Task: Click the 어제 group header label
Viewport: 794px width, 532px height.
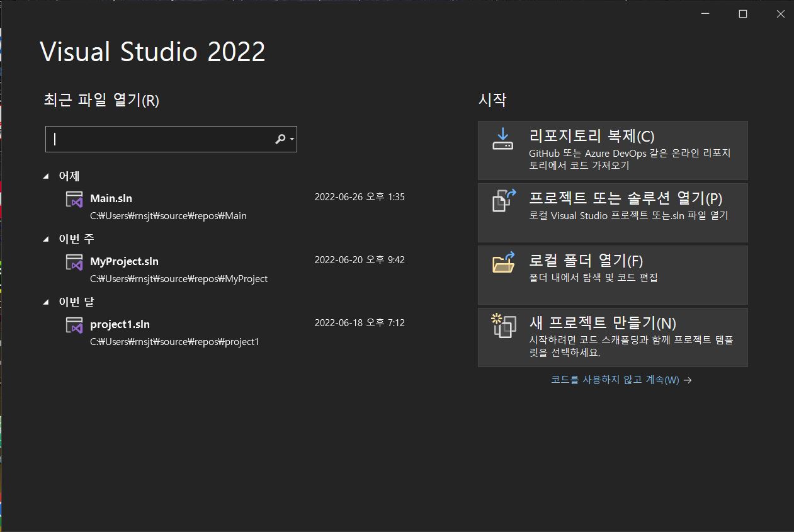Action: click(x=69, y=176)
